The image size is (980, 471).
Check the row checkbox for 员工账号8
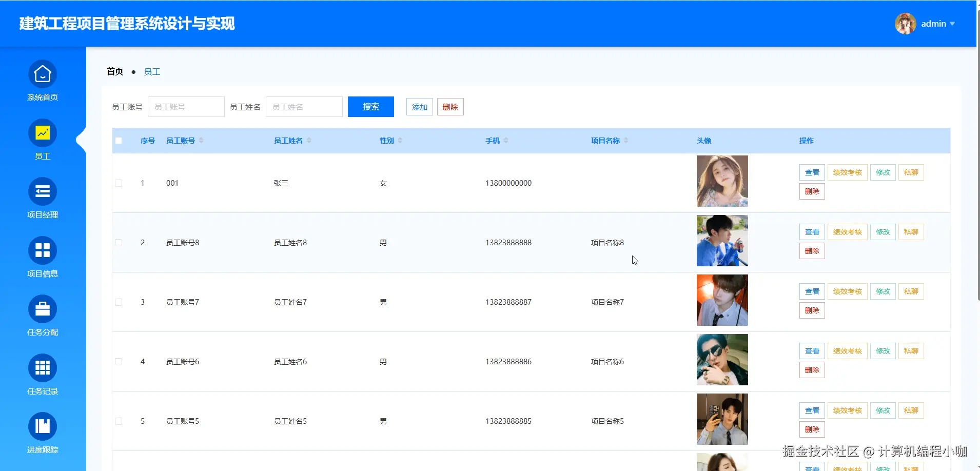pos(119,243)
